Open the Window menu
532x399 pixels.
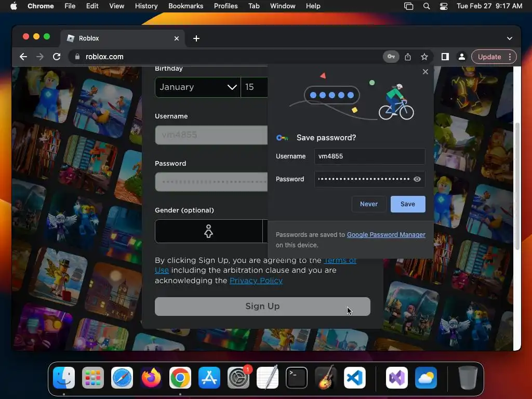point(283,6)
